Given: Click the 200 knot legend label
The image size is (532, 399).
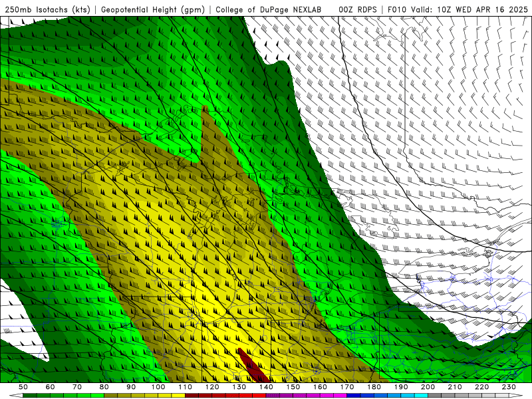Looking at the screenshot, I should [x=428, y=387].
